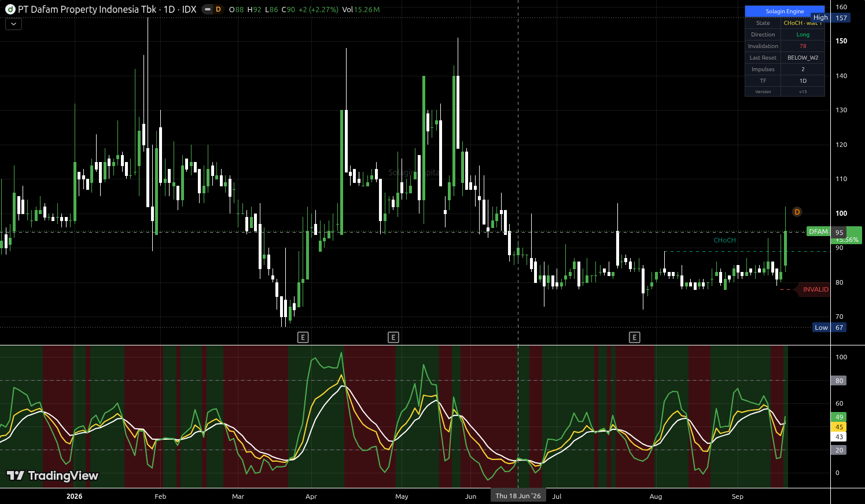Click the gray 80 level label
865x504 pixels.
[839, 381]
